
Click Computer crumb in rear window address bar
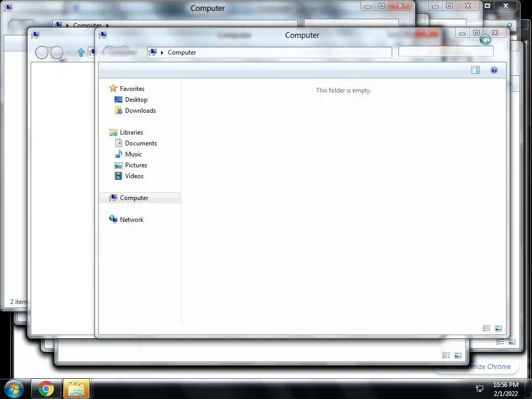(87, 25)
